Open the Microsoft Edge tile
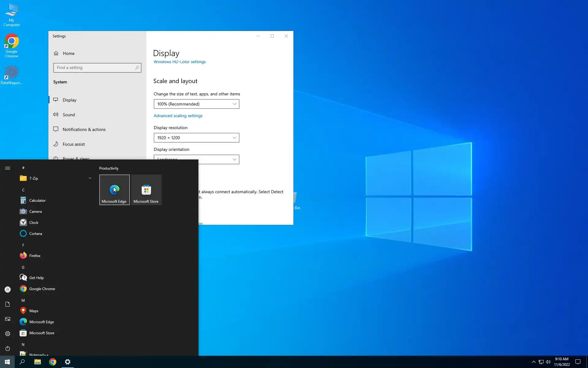This screenshot has width=588, height=368. [114, 190]
